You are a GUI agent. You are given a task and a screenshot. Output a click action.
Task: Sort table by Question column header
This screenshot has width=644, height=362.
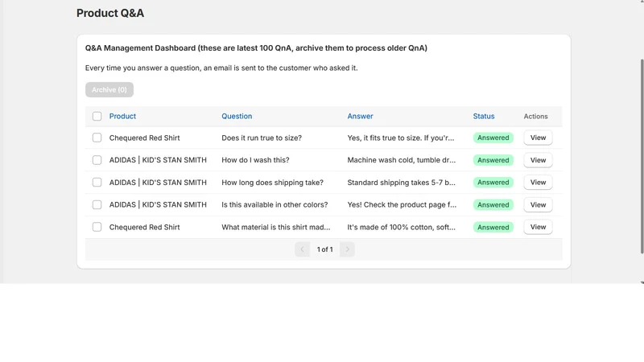(237, 116)
